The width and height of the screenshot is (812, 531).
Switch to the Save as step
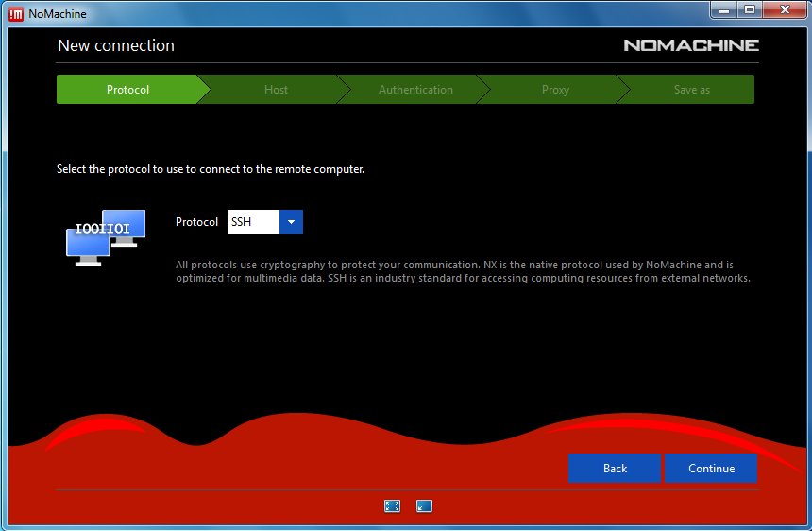click(x=691, y=90)
